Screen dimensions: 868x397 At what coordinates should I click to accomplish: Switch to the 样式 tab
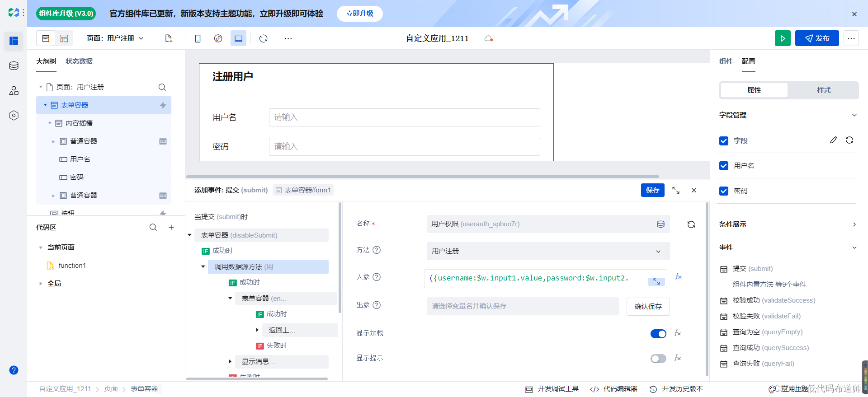[x=823, y=90]
